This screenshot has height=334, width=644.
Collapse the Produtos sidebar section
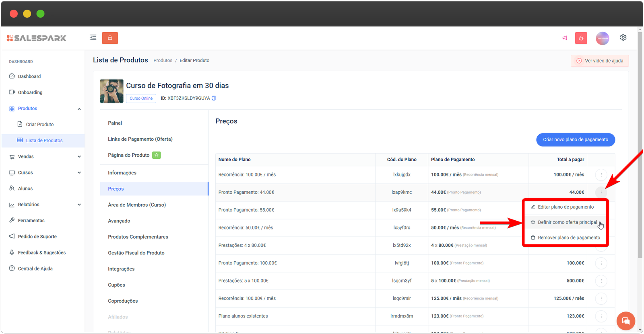pyautogui.click(x=79, y=109)
